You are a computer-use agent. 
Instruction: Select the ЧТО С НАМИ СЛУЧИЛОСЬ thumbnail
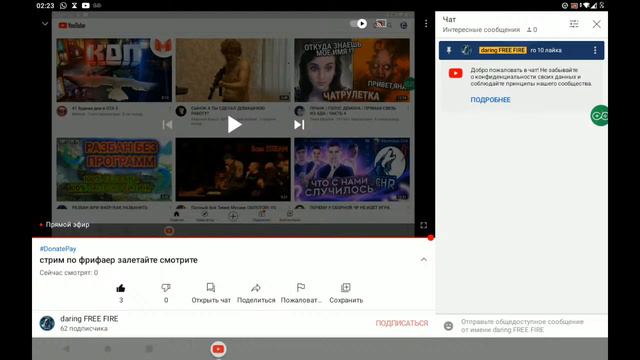point(352,169)
